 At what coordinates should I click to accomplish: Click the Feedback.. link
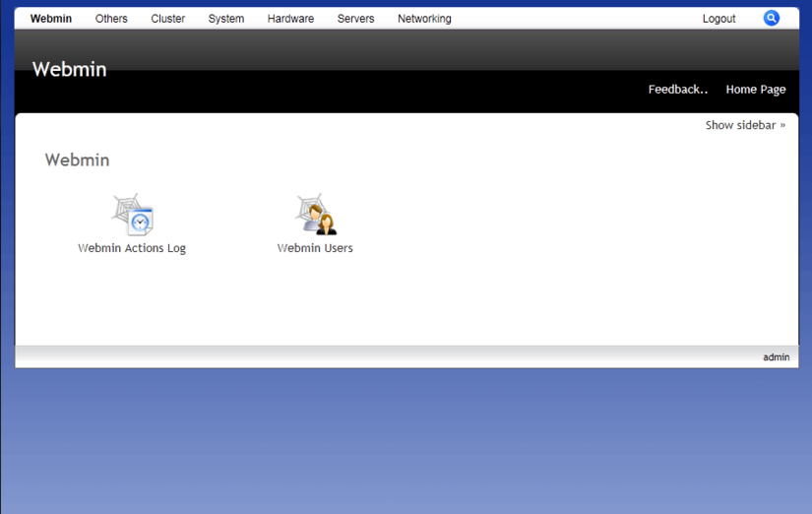(678, 90)
